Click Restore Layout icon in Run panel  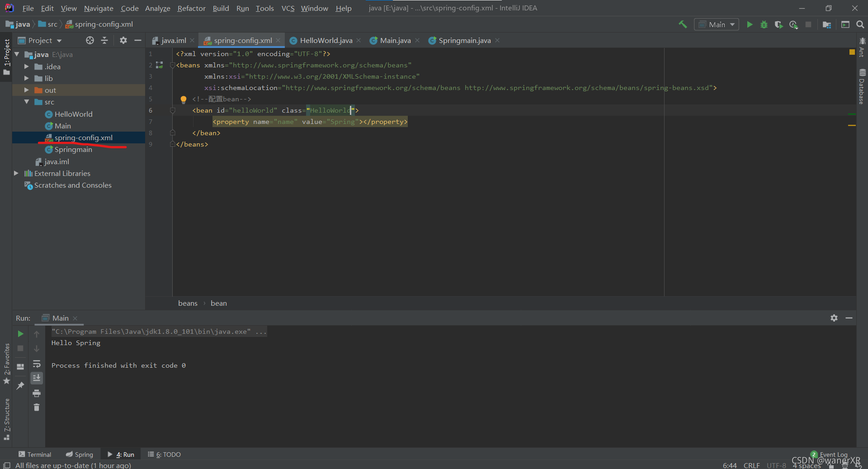pyautogui.click(x=20, y=366)
